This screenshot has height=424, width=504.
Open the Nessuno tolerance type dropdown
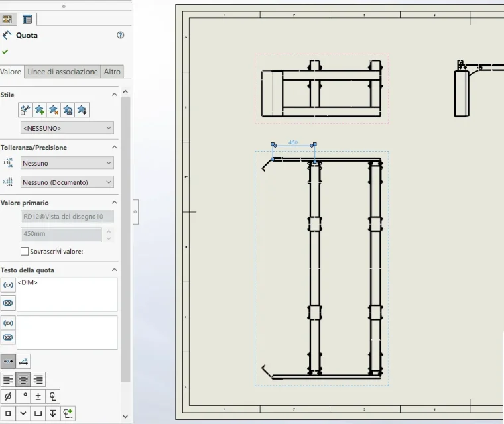coord(67,163)
